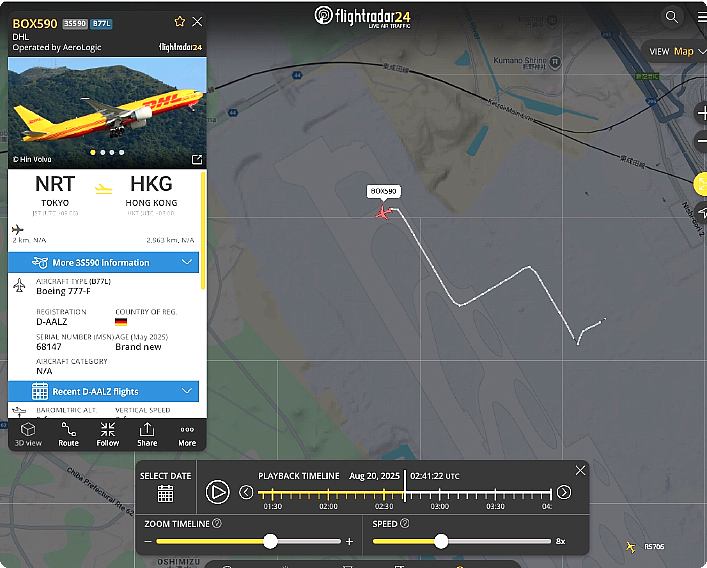The height and width of the screenshot is (568, 707).
Task: Open the photo in external link
Action: [x=197, y=159]
